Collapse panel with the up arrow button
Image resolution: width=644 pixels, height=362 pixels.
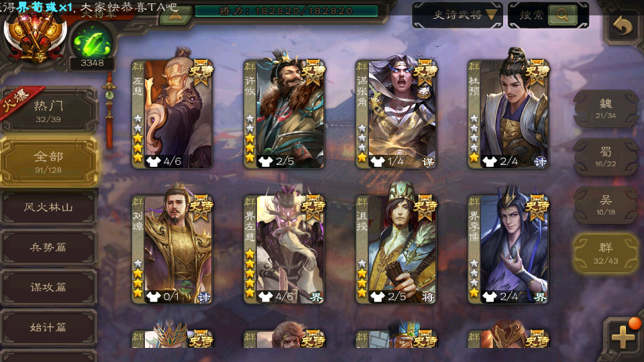[x=175, y=15]
